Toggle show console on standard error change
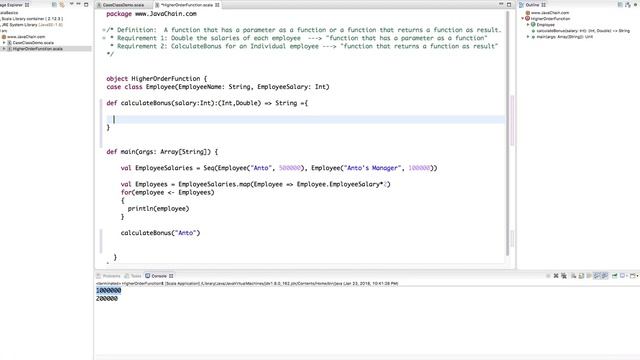 604,276
